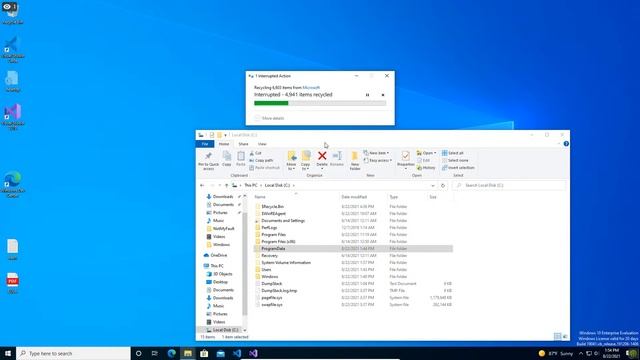Open the Open dropdown in the ribbon
640x360 pixels.
coord(426,153)
